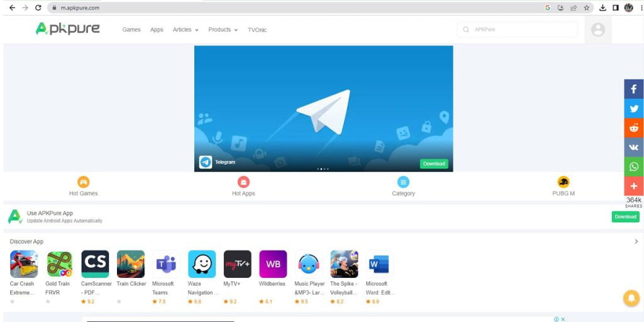Close the ad with X icon
Screen dimensions: 644x322
563,319
